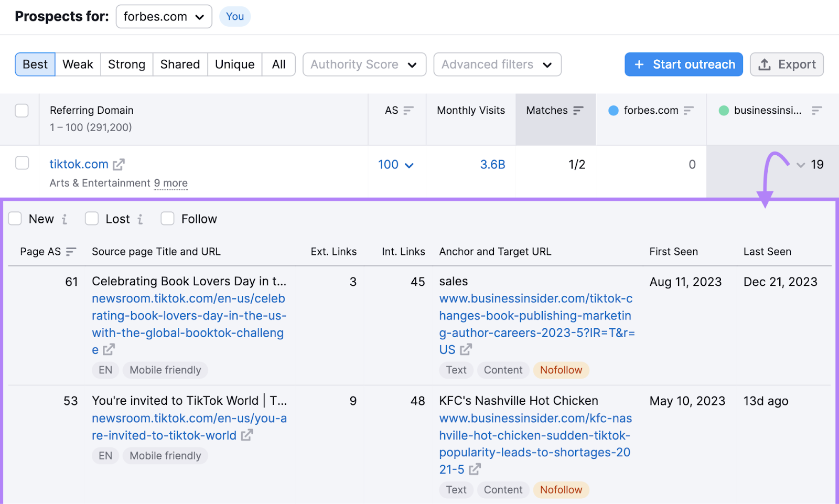Screen dimensions: 839x504
Task: Show 9 more categories for tiktok.com
Action: click(x=170, y=183)
